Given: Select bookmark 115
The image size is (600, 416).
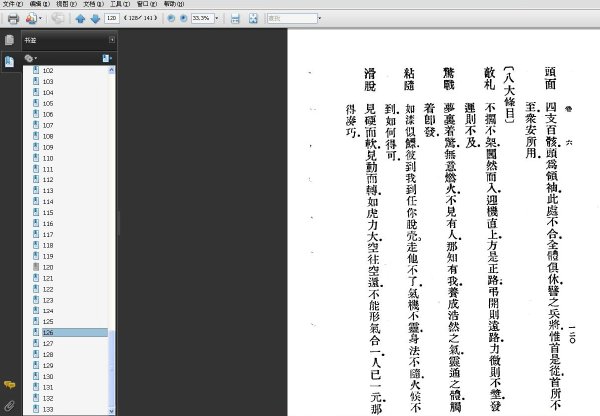Looking at the screenshot, I should 48,212.
